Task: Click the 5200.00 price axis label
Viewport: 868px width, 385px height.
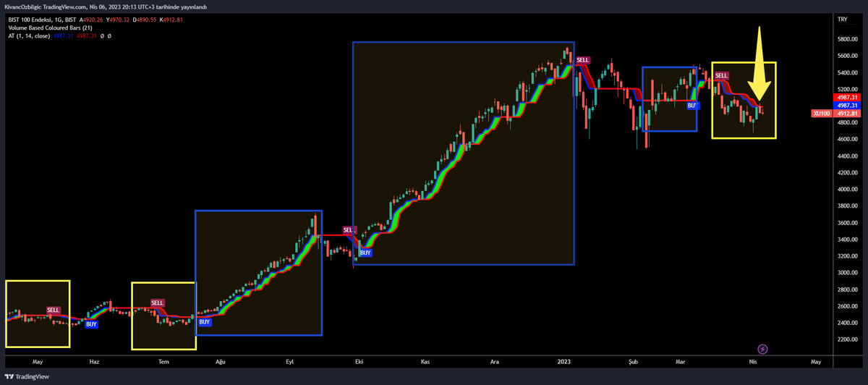Action: 847,90
